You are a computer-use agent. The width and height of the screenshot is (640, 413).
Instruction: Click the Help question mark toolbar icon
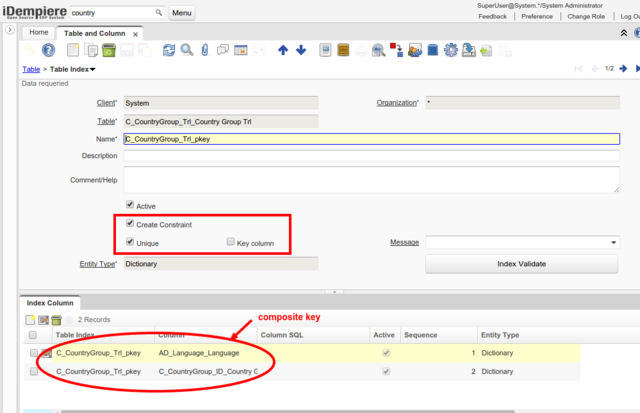(47, 50)
